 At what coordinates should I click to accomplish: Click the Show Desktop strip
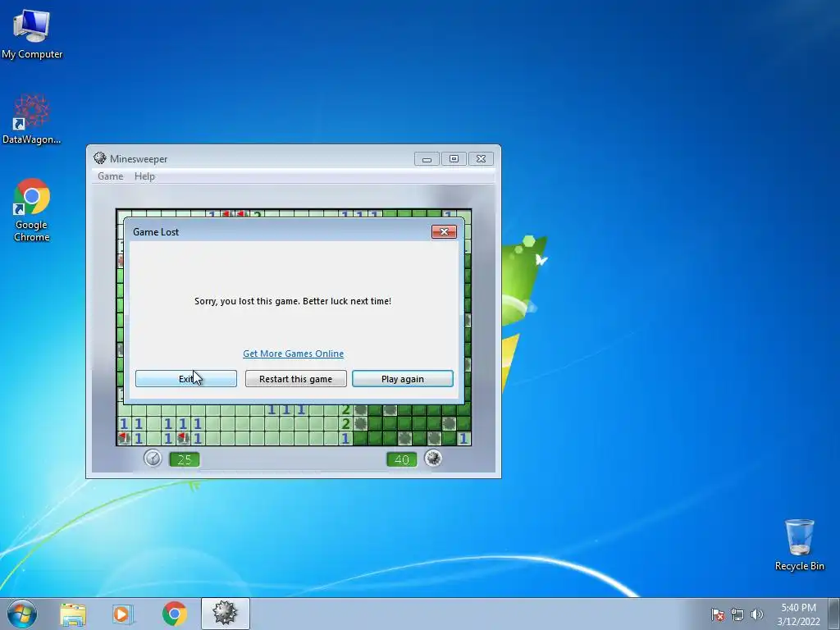[834, 614]
